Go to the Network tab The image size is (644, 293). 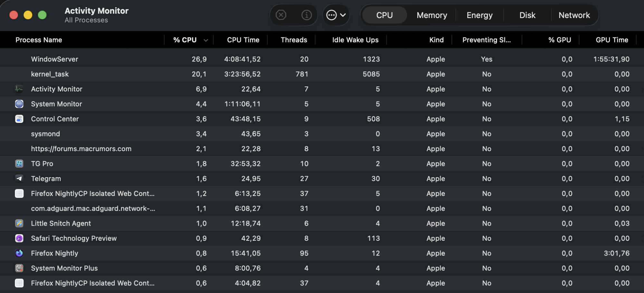pyautogui.click(x=574, y=15)
